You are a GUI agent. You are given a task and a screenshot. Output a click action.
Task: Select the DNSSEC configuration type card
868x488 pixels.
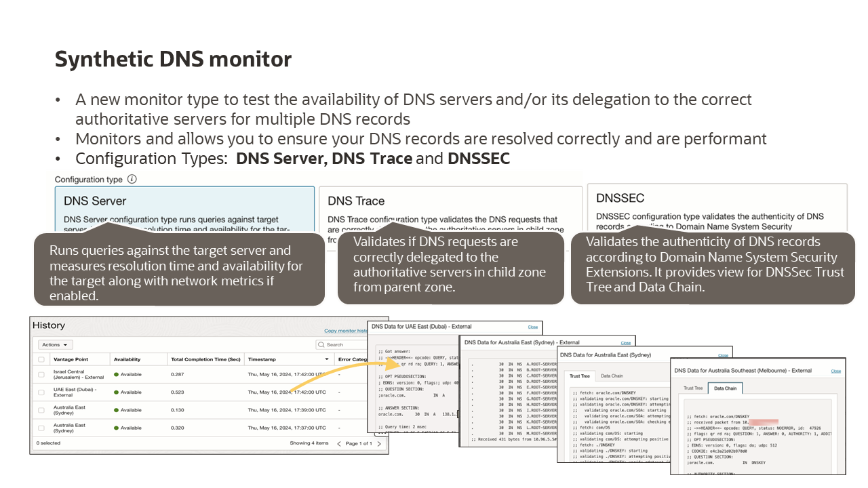point(717,209)
